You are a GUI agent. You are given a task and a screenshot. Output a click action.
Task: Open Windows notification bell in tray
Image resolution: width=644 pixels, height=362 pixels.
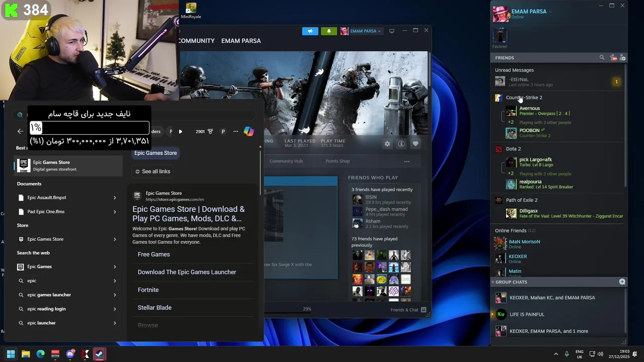(x=635, y=354)
